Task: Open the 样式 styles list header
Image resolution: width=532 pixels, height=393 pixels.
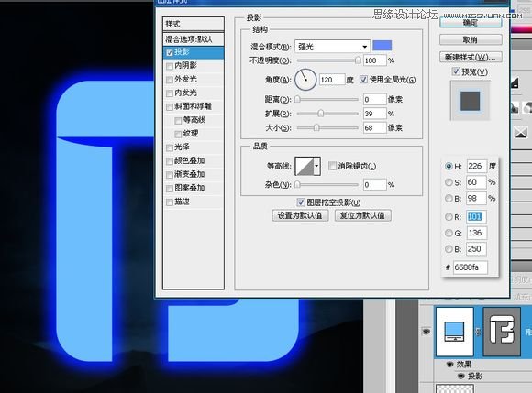Action: pyautogui.click(x=194, y=25)
